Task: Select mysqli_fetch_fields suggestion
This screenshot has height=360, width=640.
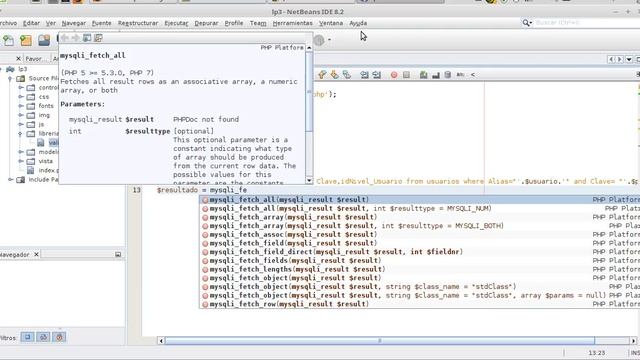Action: pyautogui.click(x=420, y=260)
